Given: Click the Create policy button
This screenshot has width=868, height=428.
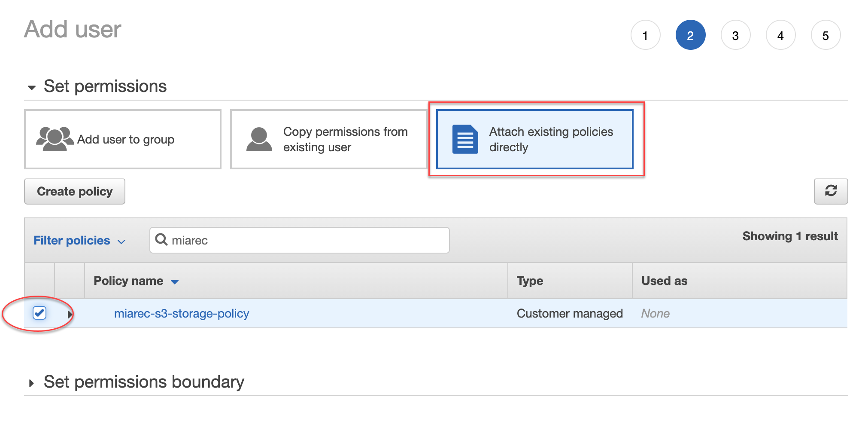Looking at the screenshot, I should pyautogui.click(x=75, y=191).
